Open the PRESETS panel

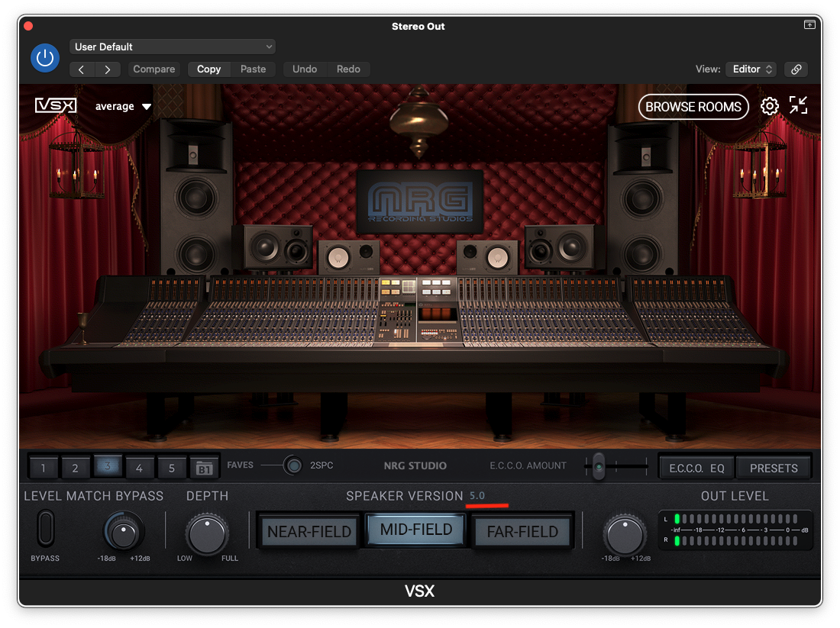[x=774, y=469]
